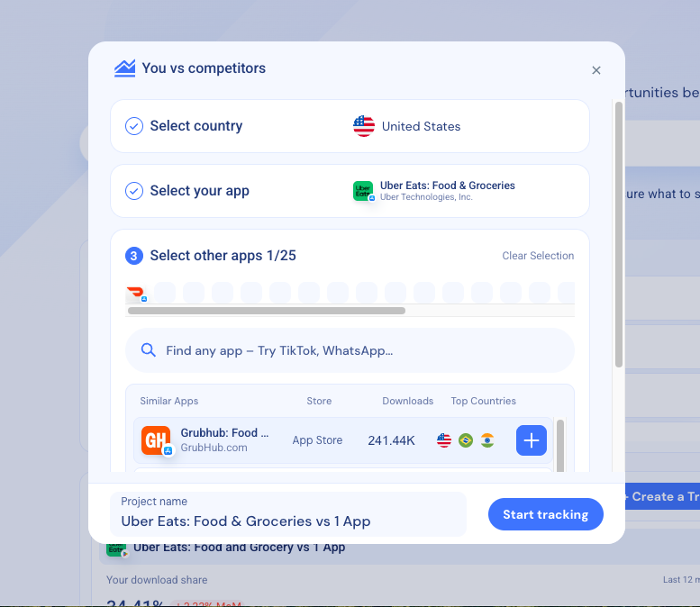Click the Similar Apps column header
This screenshot has height=607, width=700.
169,401
